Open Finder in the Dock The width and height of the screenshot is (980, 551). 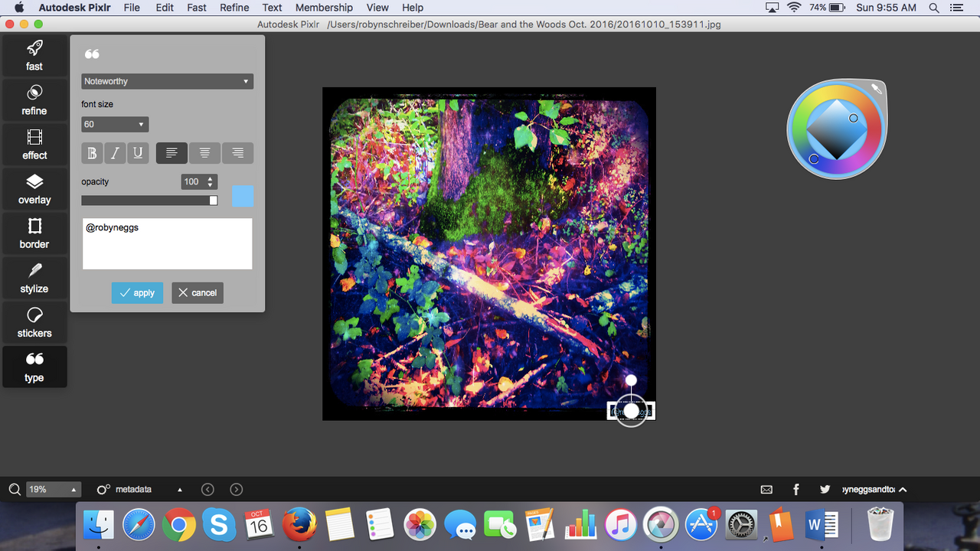(99, 525)
